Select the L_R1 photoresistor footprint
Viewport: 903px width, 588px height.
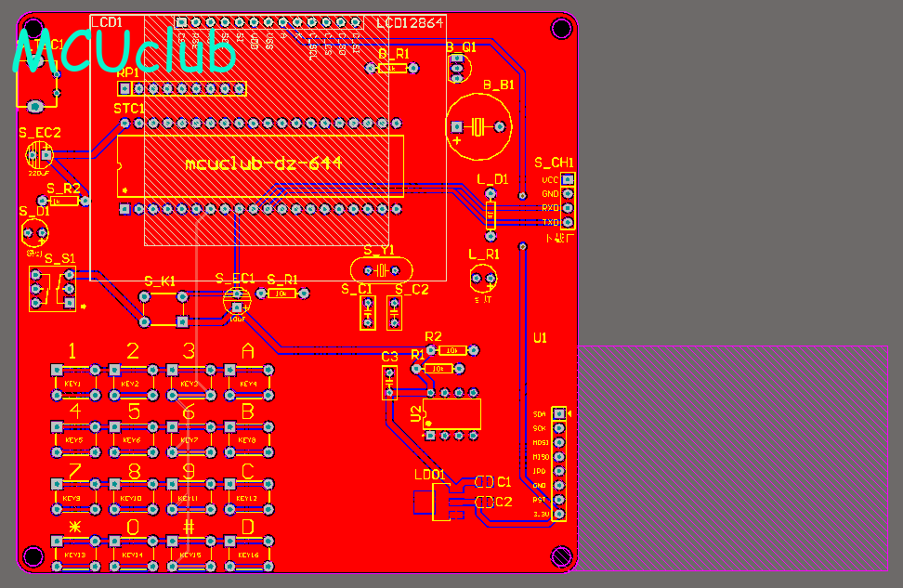[x=483, y=279]
